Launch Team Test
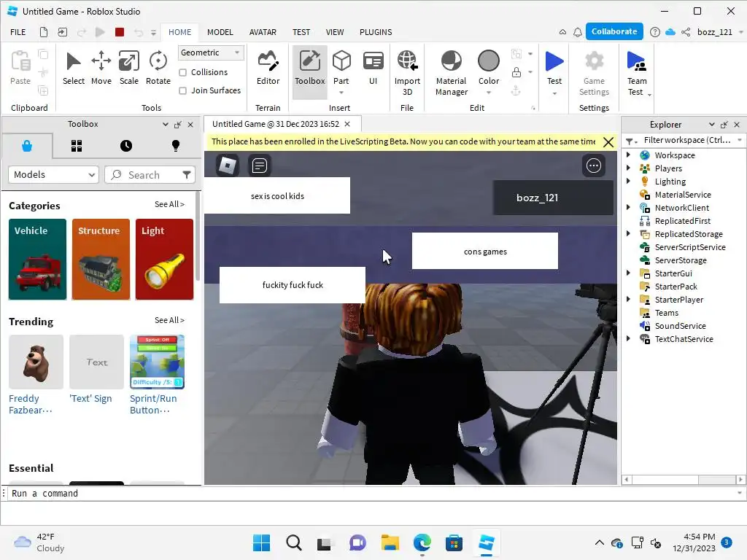This screenshot has width=747, height=560. coord(637,73)
